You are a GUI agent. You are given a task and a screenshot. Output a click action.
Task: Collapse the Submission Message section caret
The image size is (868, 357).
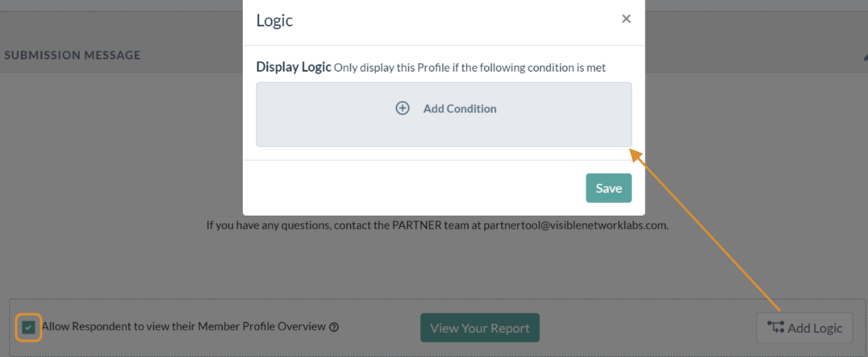click(866, 56)
